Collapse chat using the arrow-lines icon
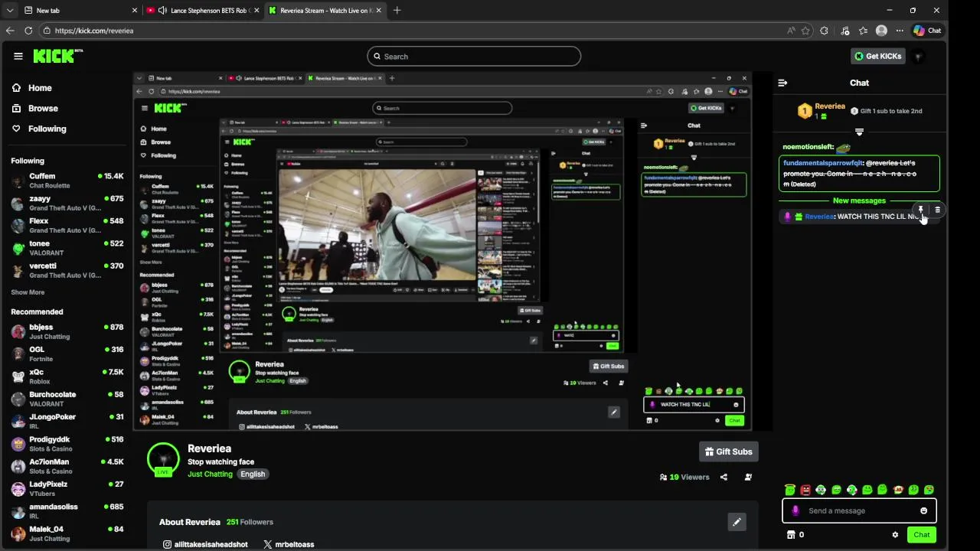Viewport: 980px width, 551px height. 782,83
